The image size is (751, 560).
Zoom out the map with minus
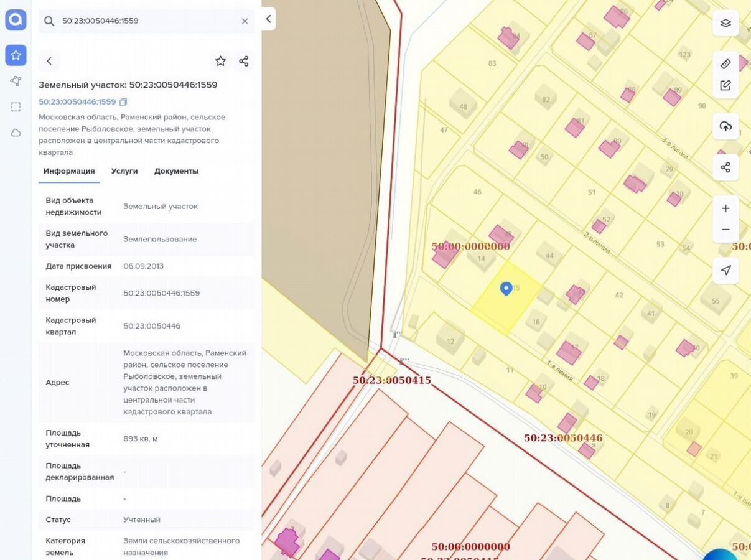pyautogui.click(x=725, y=230)
